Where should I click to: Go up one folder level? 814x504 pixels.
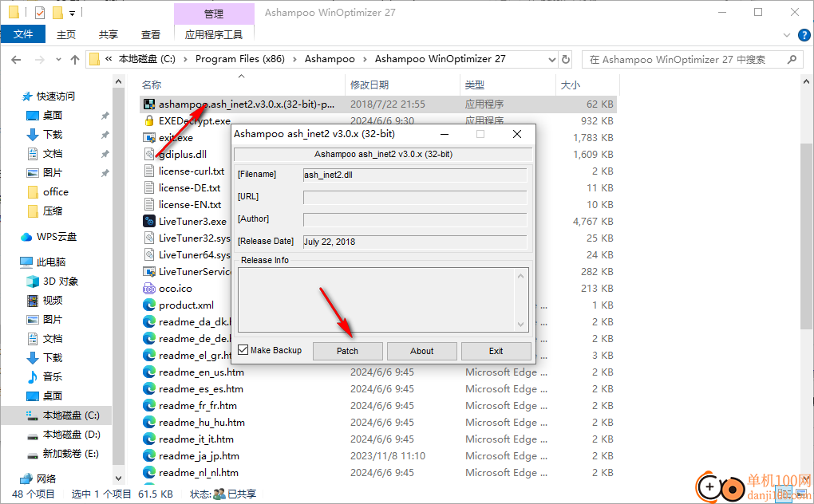[75, 60]
